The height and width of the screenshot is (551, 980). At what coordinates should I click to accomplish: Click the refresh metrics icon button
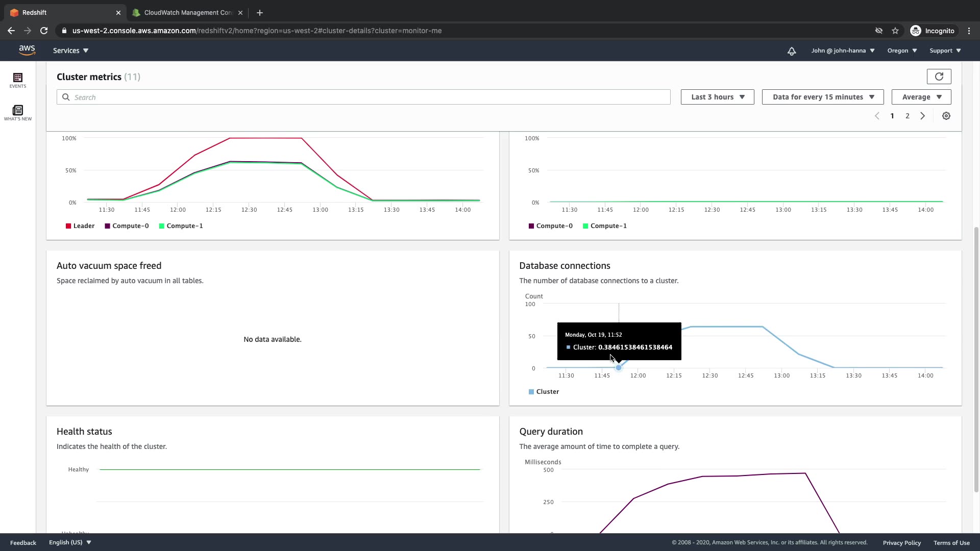coord(939,77)
